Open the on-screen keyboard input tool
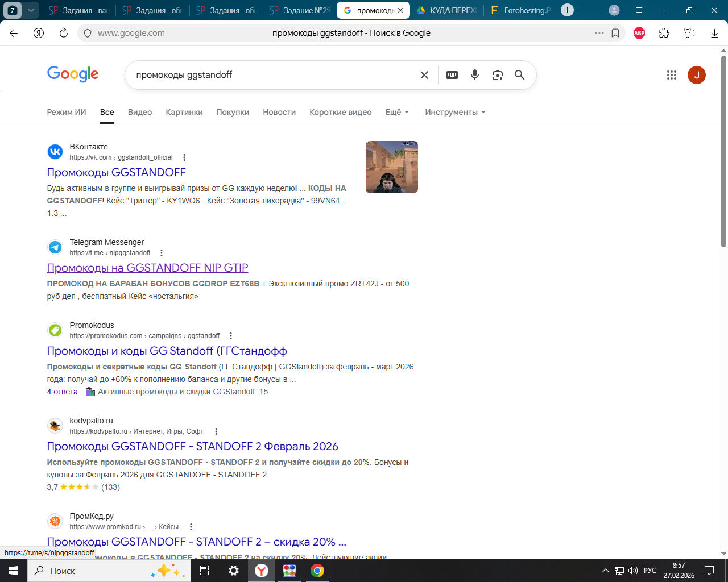Viewport: 728px width, 582px height. click(452, 75)
